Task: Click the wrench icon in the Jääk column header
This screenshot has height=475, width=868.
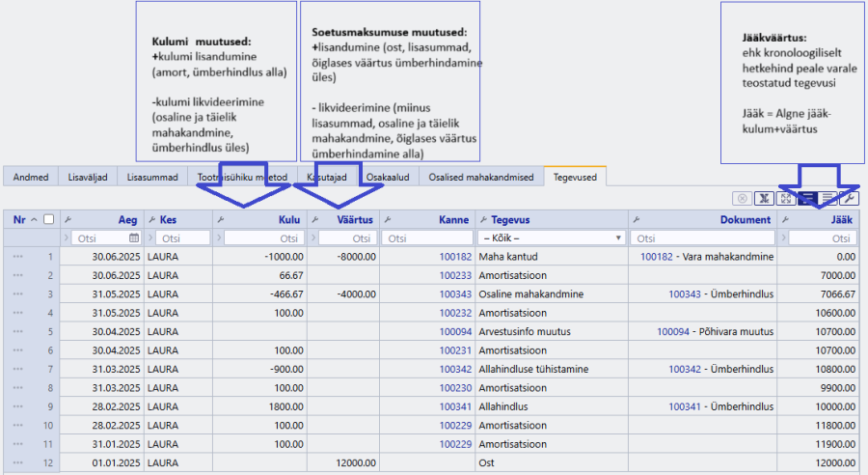Action: (785, 219)
